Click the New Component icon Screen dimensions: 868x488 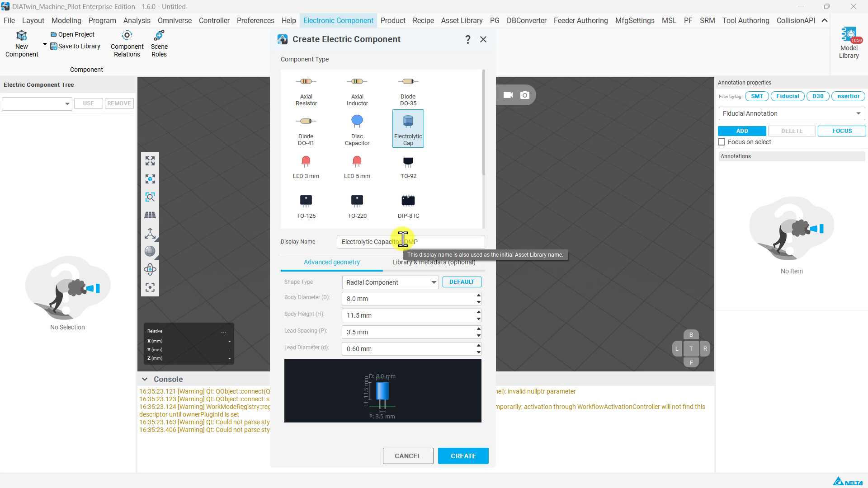[x=22, y=44]
